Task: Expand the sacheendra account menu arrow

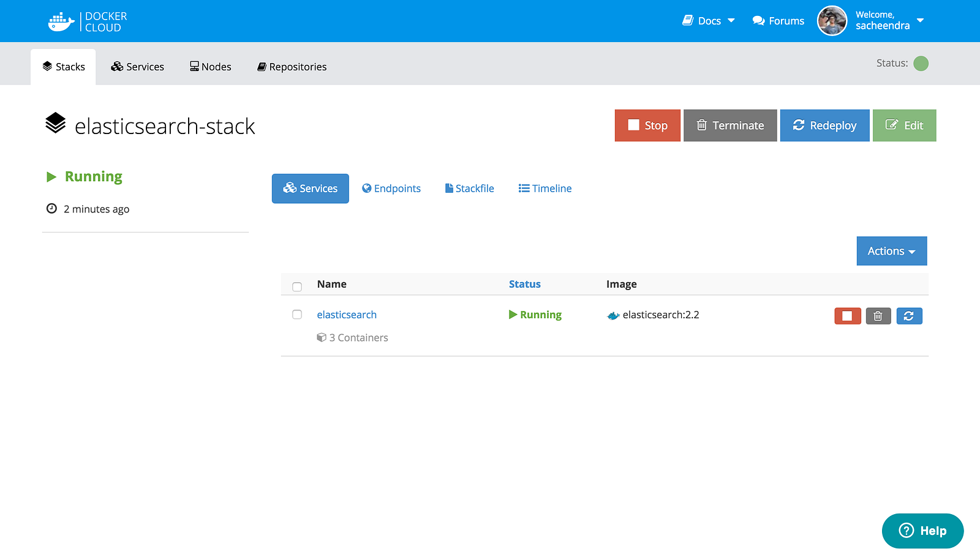Action: [x=920, y=21]
